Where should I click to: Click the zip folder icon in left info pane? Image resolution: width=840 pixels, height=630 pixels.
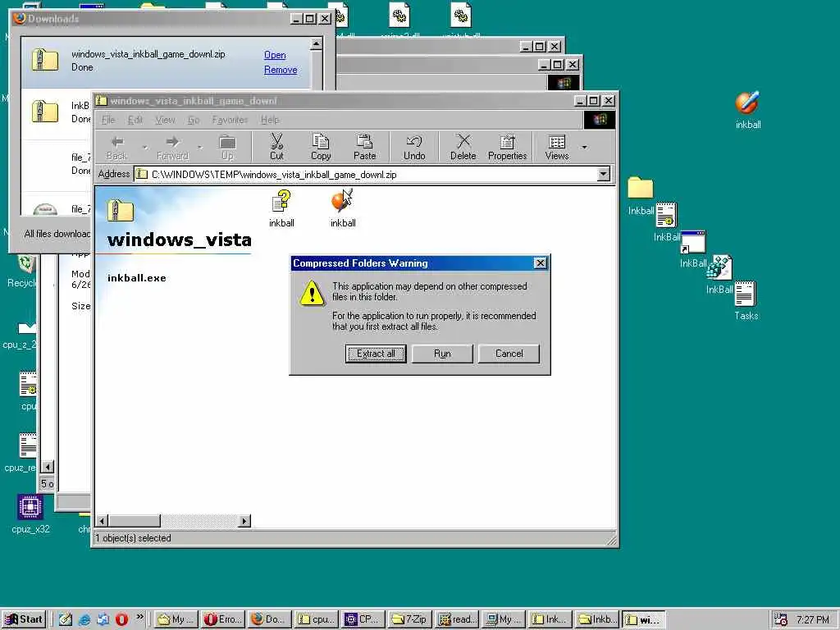coord(120,210)
